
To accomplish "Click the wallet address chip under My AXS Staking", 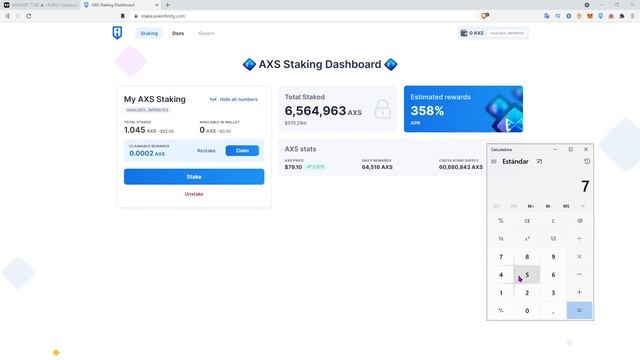I will point(147,110).
